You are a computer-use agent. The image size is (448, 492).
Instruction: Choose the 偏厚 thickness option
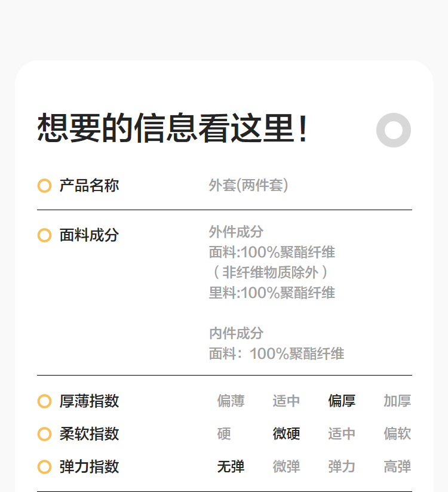coord(342,401)
